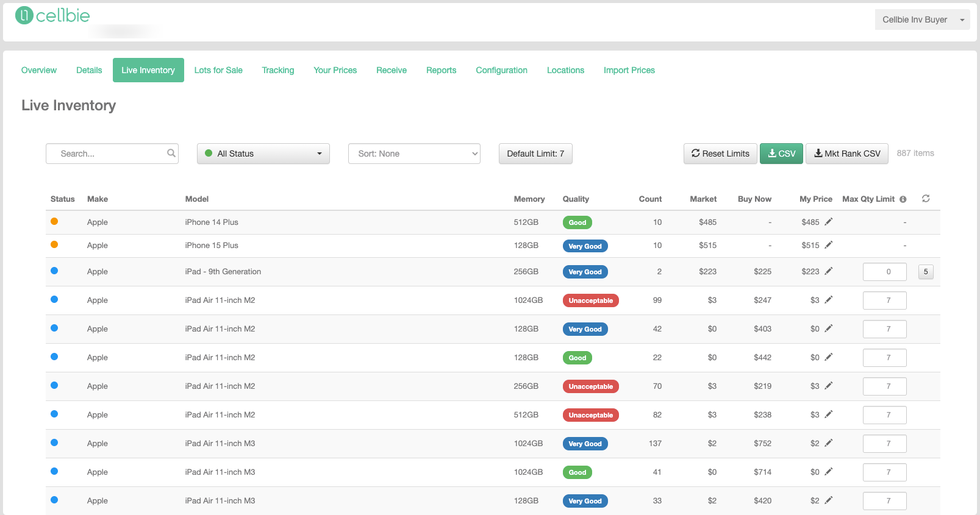Click qty limit field for iPad Air M3 128GB

(x=885, y=501)
